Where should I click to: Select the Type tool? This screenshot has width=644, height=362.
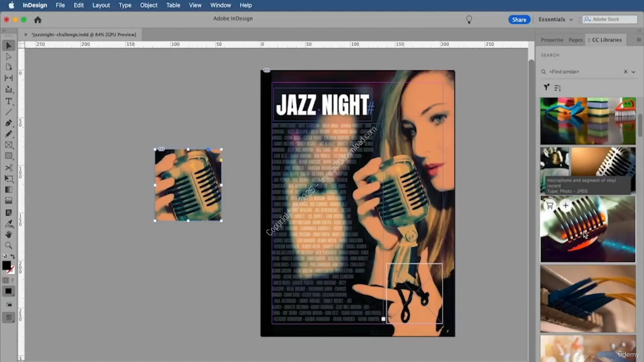point(9,101)
